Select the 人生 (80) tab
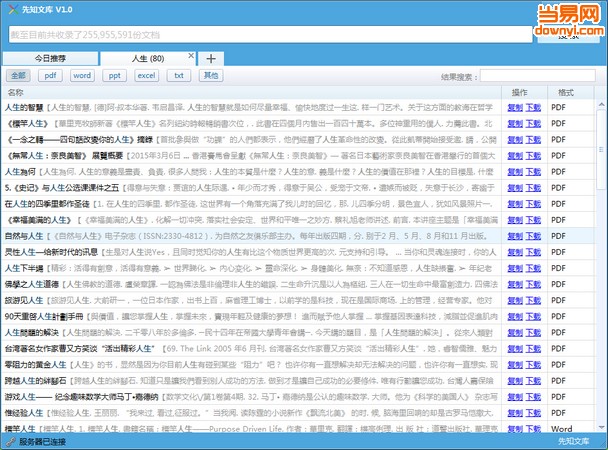Image resolution: width=608 pixels, height=450 pixels. tap(148, 59)
